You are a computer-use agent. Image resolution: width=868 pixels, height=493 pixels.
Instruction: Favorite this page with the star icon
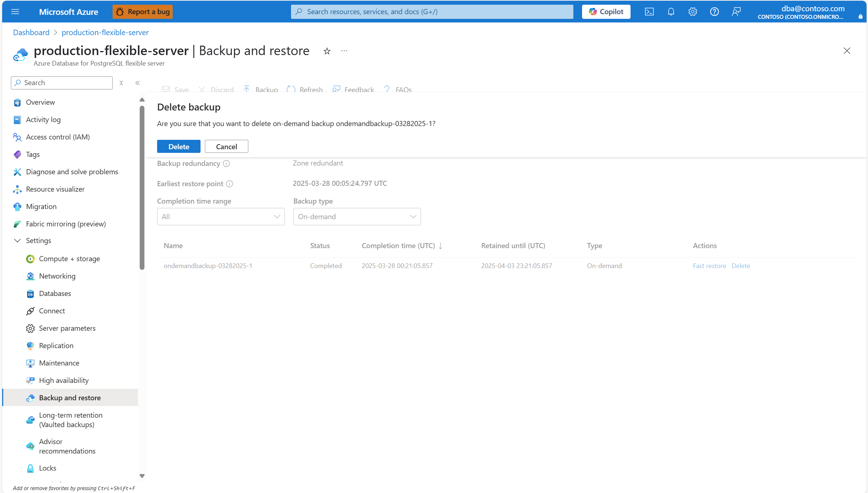pos(327,51)
